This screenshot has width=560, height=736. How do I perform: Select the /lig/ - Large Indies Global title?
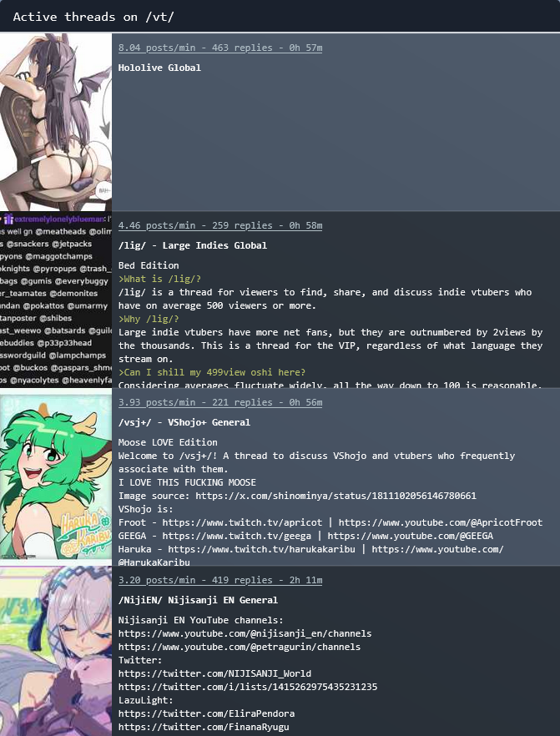[193, 245]
